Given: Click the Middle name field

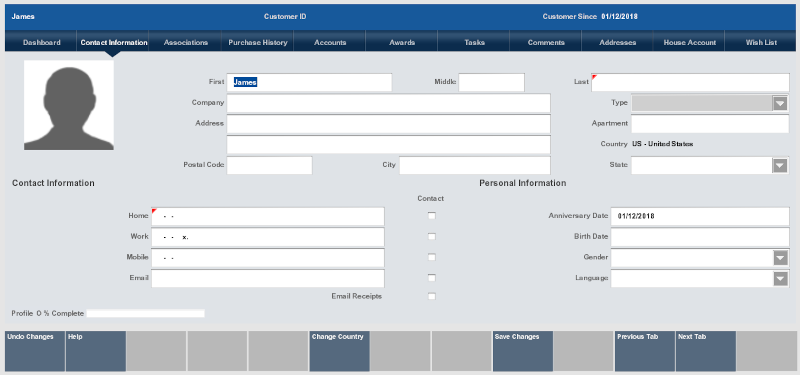Looking at the screenshot, I should coord(491,82).
